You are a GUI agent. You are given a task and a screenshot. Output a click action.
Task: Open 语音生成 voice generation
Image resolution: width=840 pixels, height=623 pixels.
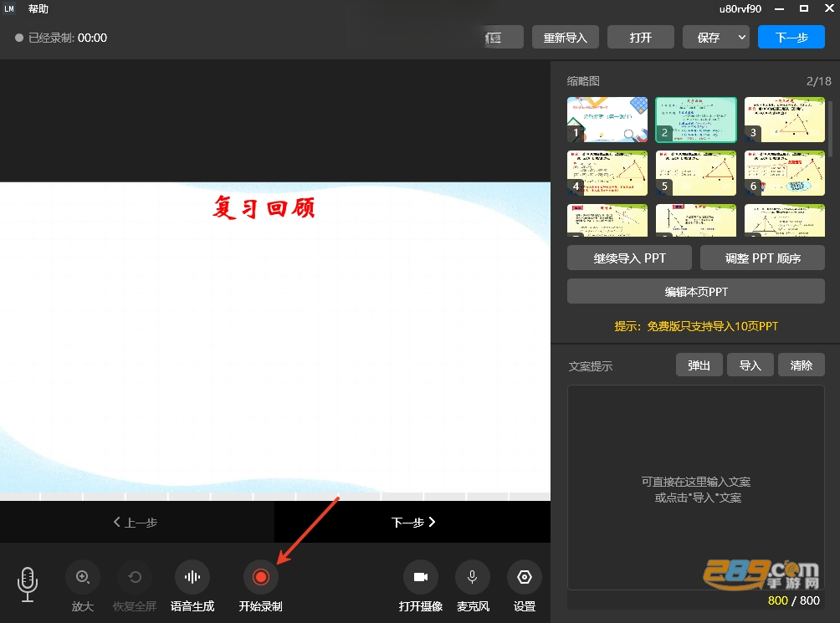pos(192,577)
